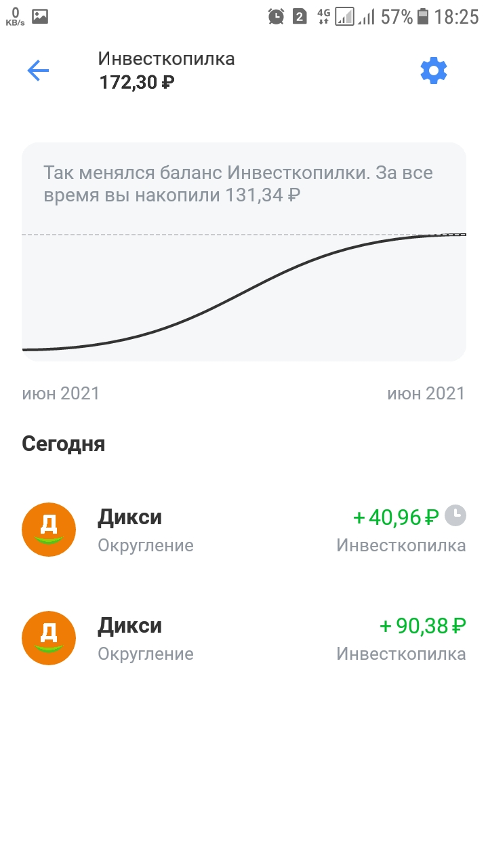Tap the pending clock icon beside +40,96 ₽

456,516
